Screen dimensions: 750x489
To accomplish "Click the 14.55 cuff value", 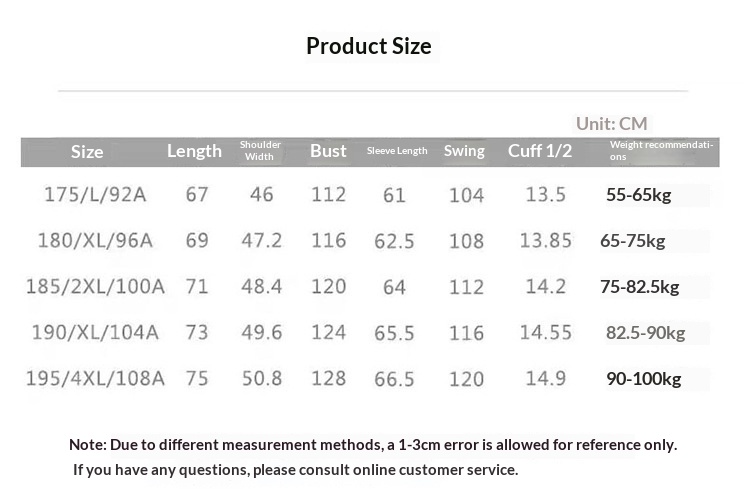I will [x=545, y=333].
